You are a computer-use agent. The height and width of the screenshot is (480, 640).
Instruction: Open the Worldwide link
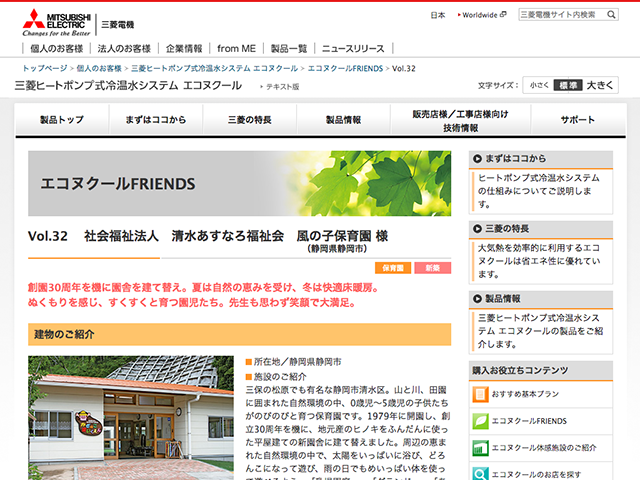coord(484,15)
